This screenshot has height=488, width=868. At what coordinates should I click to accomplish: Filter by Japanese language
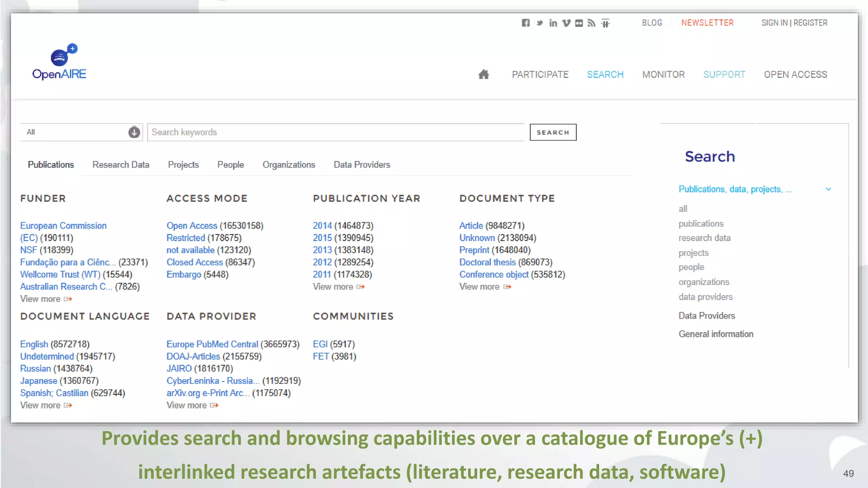click(39, 381)
